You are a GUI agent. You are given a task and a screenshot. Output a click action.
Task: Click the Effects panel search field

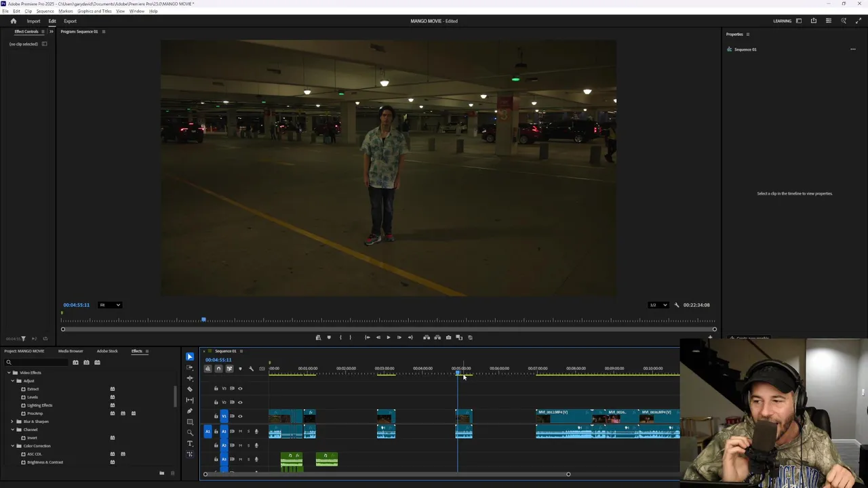point(37,363)
